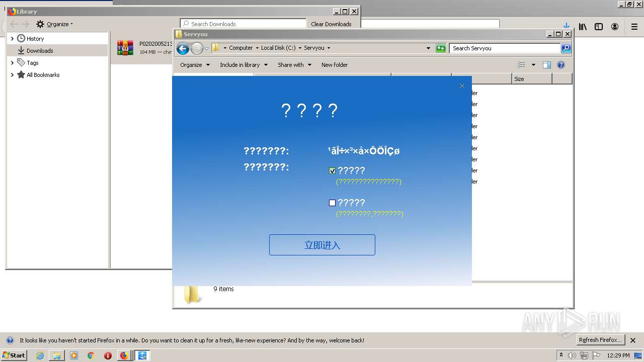The image size is (644, 362).
Task: Click the Refresh Firefox… button
Action: click(x=600, y=340)
